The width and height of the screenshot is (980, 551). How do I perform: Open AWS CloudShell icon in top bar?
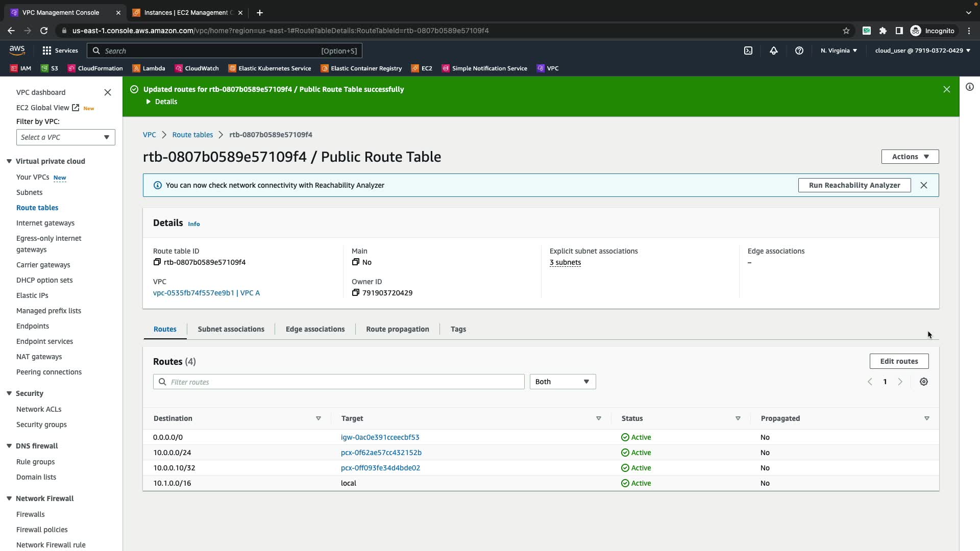748,51
